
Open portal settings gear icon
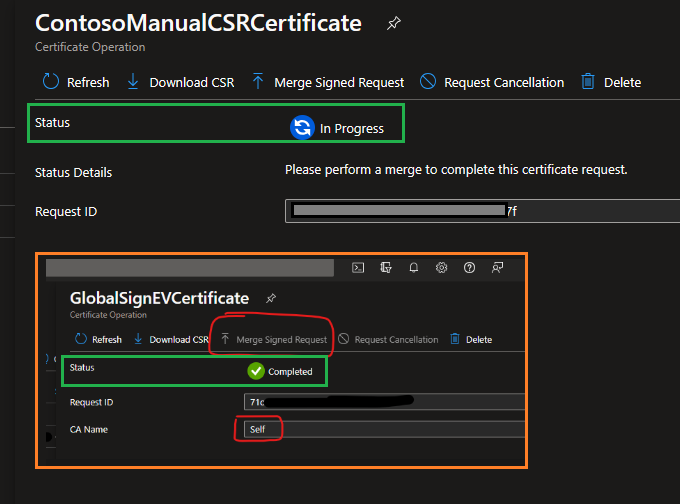pyautogui.click(x=441, y=268)
